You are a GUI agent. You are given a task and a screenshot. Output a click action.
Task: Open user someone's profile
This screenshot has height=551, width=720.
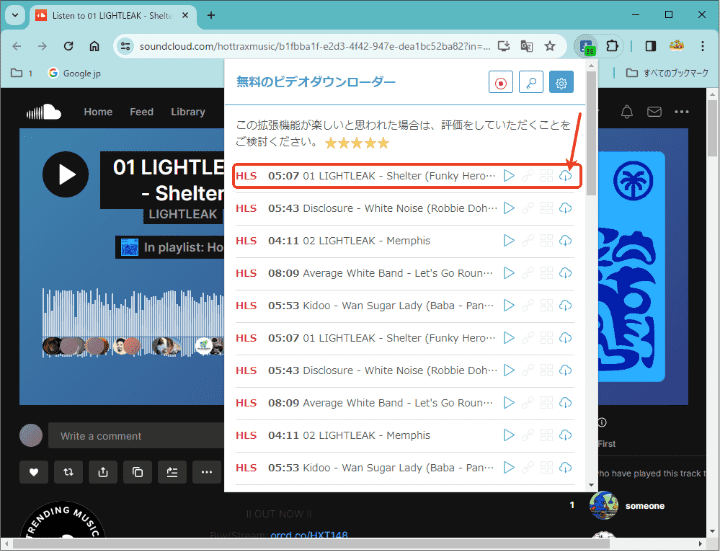pos(645,506)
